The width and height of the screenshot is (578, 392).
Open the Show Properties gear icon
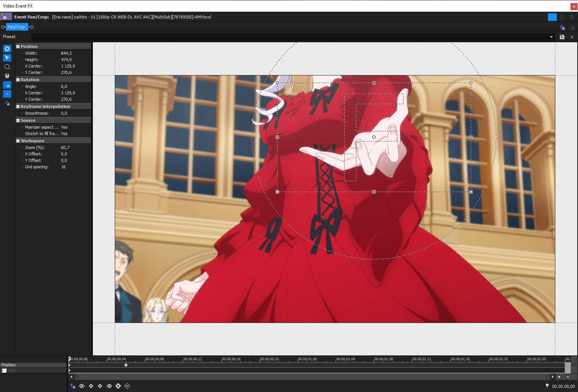click(x=7, y=49)
